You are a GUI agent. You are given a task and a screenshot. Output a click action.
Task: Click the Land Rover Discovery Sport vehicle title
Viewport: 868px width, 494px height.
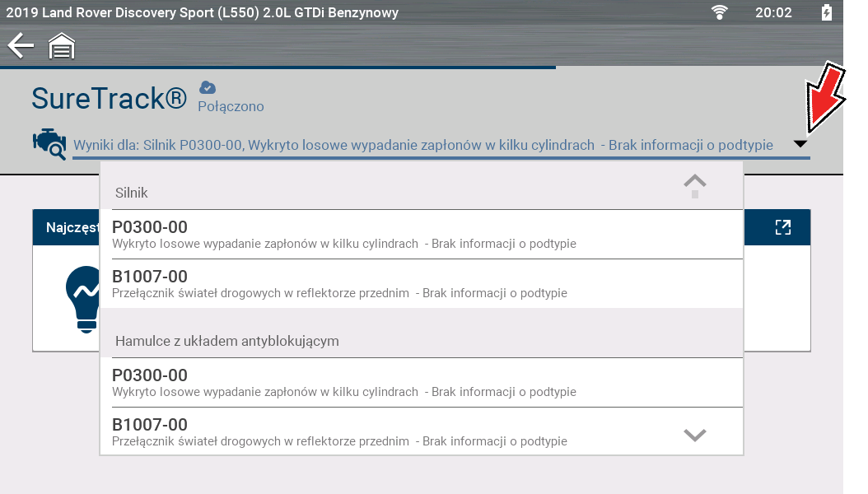coord(203,12)
